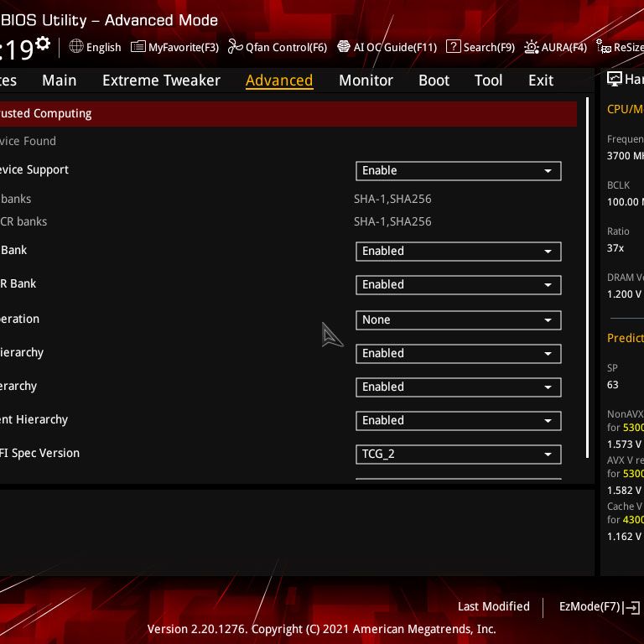Open the Tool tab
Image resolution: width=644 pixels, height=644 pixels.
tap(488, 80)
